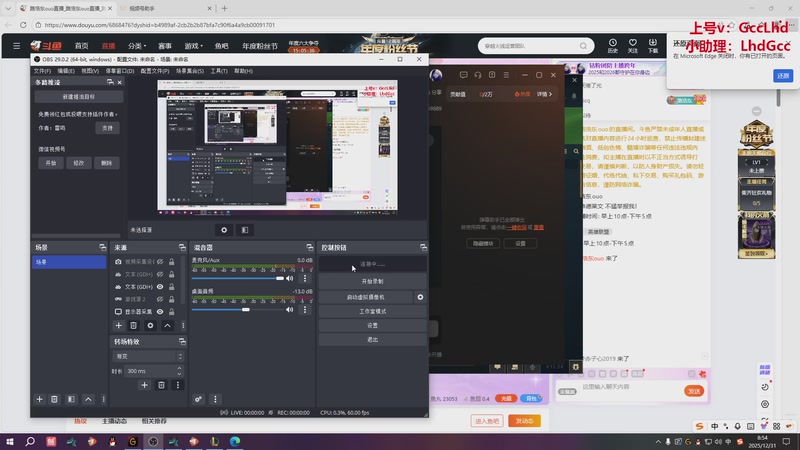The width and height of the screenshot is (800, 450).
Task: Delete the scene transition with the trash icon
Action: pos(161,385)
